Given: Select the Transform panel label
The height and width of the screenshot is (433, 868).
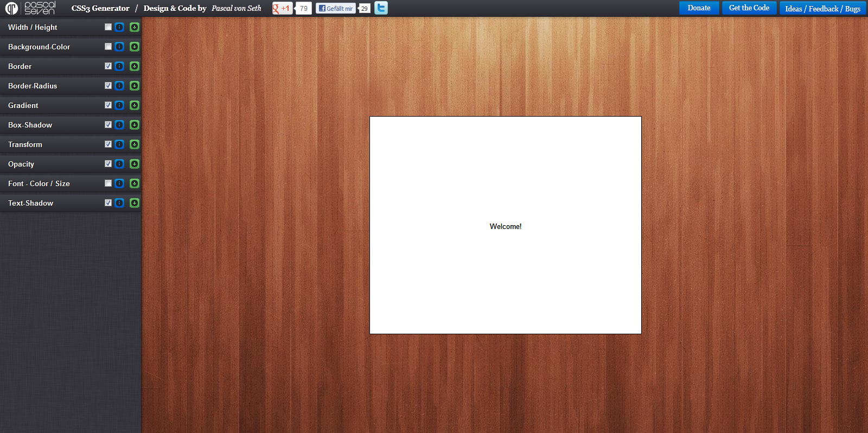Looking at the screenshot, I should pyautogui.click(x=25, y=144).
